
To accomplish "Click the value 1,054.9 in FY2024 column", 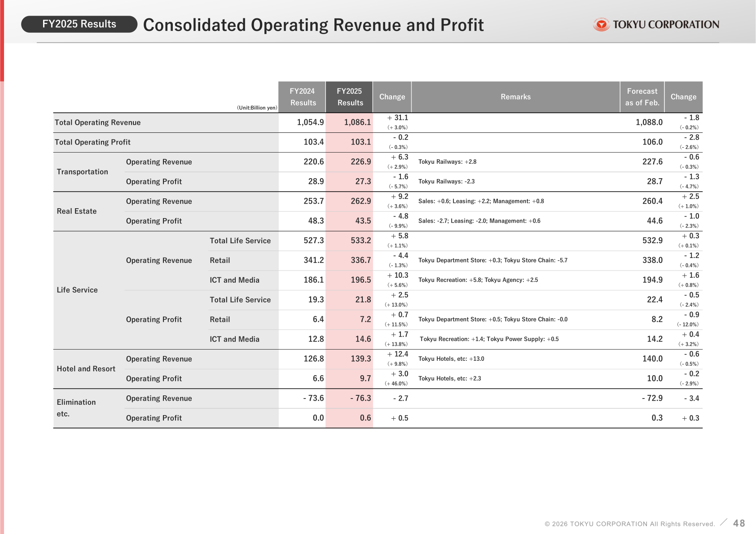I will [310, 123].
